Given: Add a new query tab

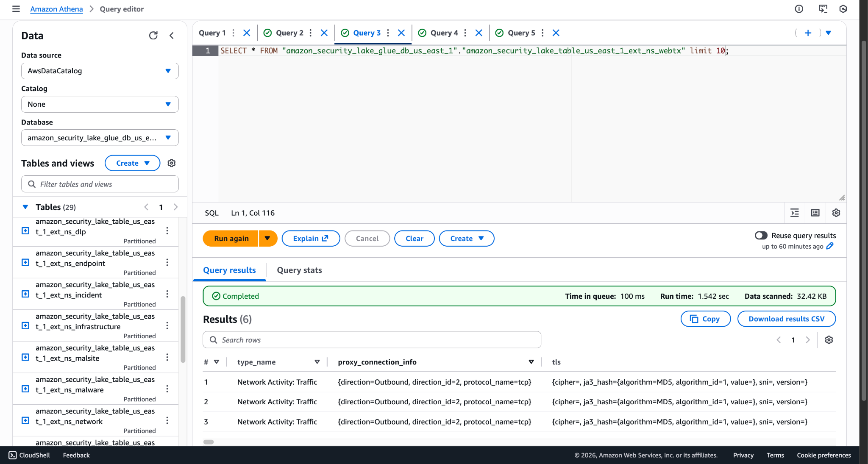Looking at the screenshot, I should (x=808, y=33).
